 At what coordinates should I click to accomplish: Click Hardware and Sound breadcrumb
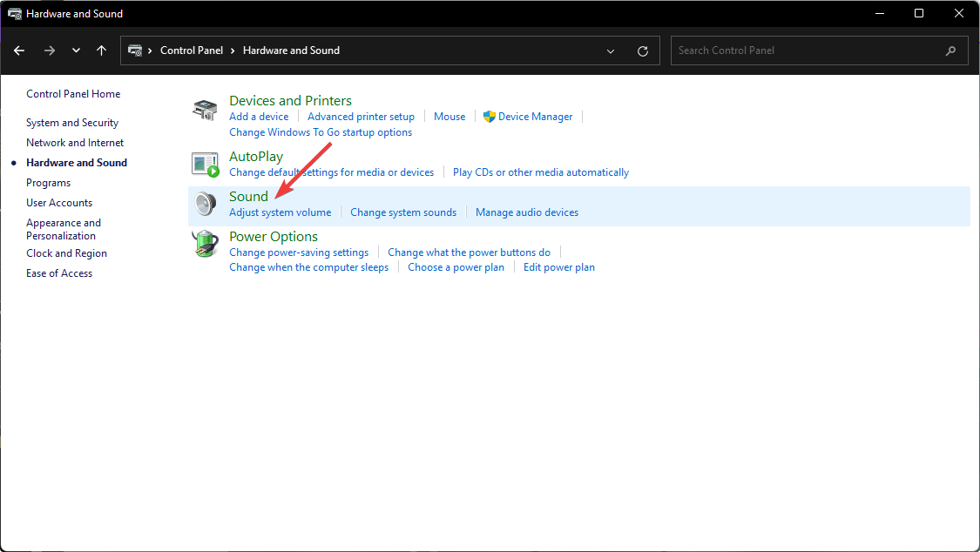pos(291,50)
